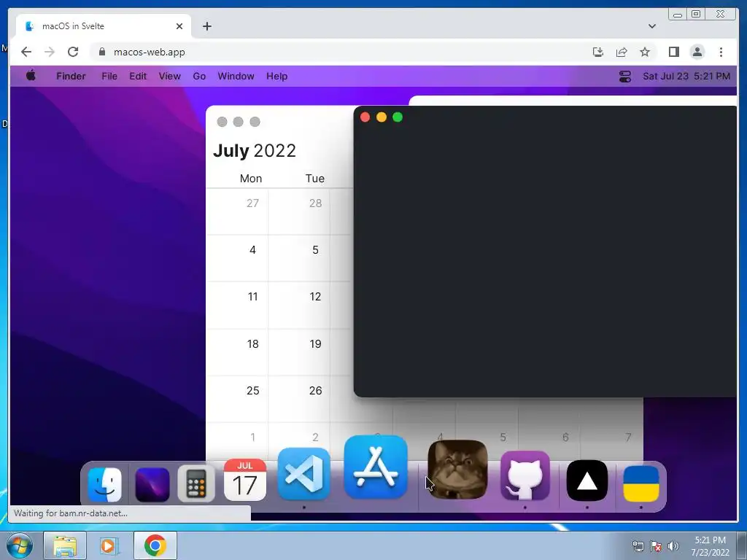Click the Sat Jul 23 5:21 PM clock in the menu bar
Viewport: 747px width, 560px height.
pos(686,76)
